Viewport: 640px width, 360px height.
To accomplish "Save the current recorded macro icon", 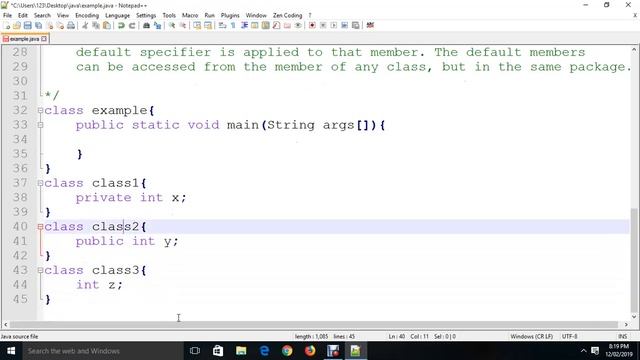I will pyautogui.click(x=356, y=25).
